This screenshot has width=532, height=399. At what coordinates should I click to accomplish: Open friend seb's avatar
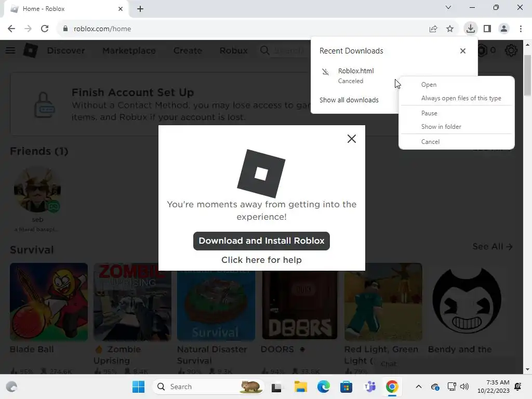point(37,189)
